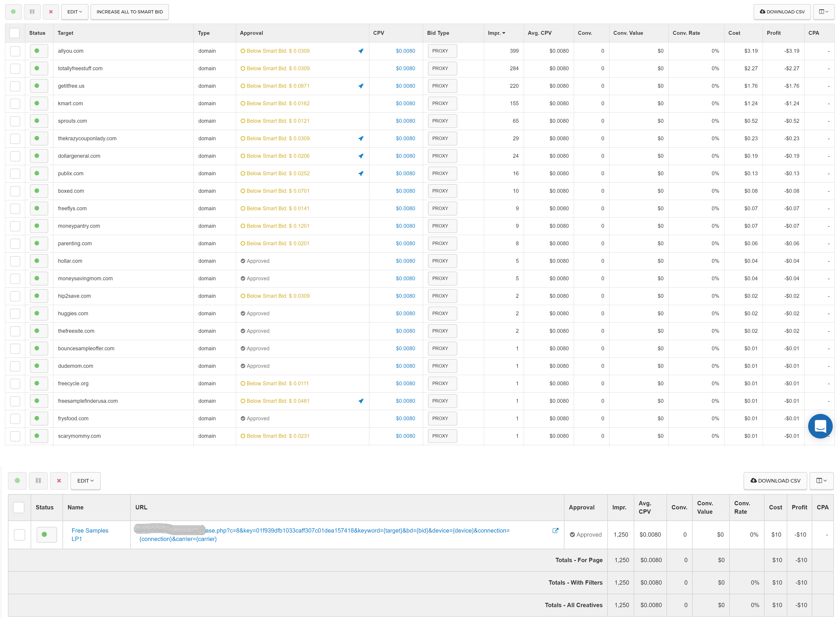The image size is (840, 626).
Task: Select the dudemom.com row checkbox
Action: pos(15,366)
